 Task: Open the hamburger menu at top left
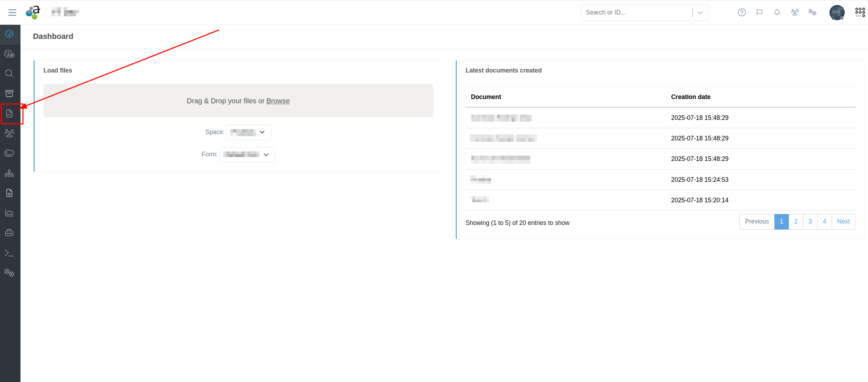click(x=12, y=12)
